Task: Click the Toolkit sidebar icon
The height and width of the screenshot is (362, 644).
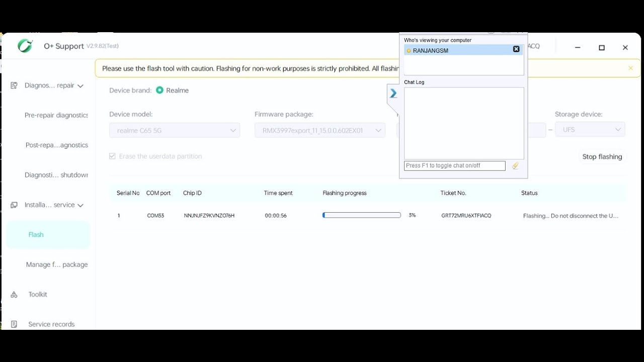Action: [14, 295]
